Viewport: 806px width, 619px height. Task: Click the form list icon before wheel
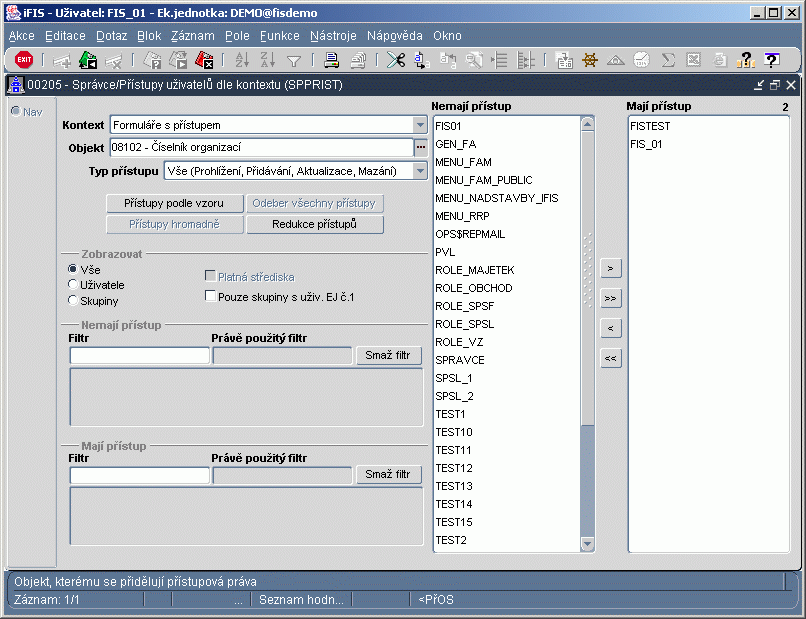(x=564, y=61)
